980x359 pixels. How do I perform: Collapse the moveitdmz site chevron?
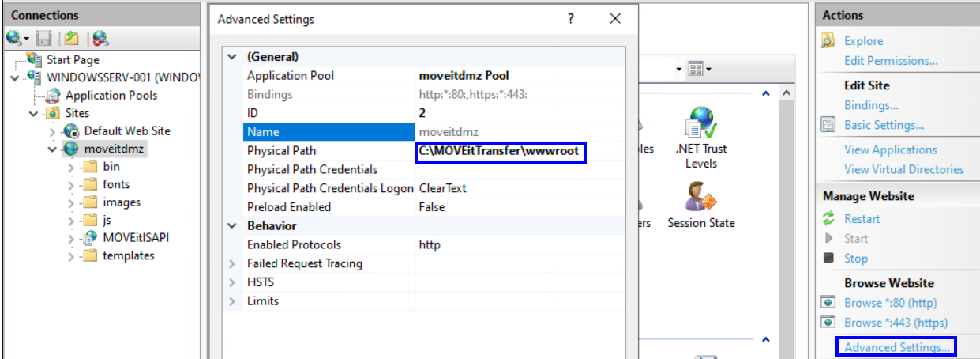tap(52, 149)
